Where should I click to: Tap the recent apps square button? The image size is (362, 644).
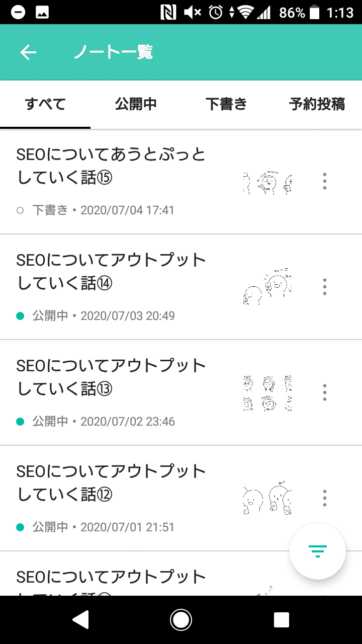[282, 620]
